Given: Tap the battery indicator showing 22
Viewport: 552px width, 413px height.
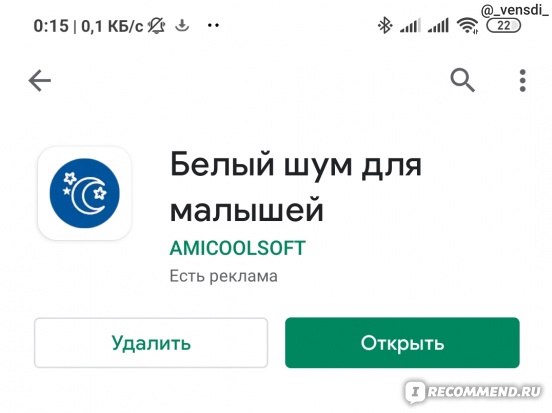Looking at the screenshot, I should (503, 26).
